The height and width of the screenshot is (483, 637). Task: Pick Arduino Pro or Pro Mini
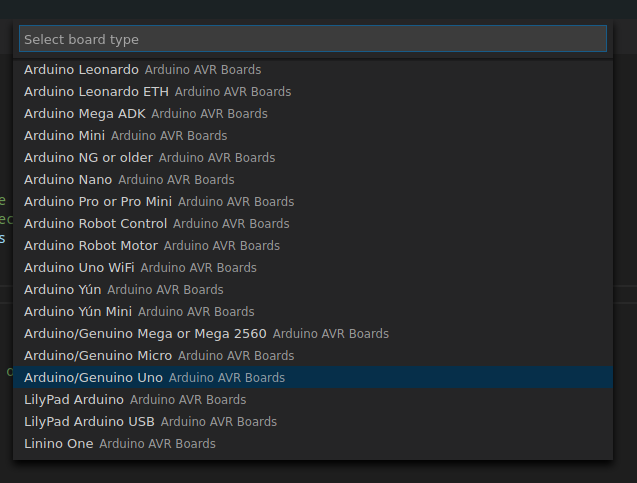pos(313,201)
